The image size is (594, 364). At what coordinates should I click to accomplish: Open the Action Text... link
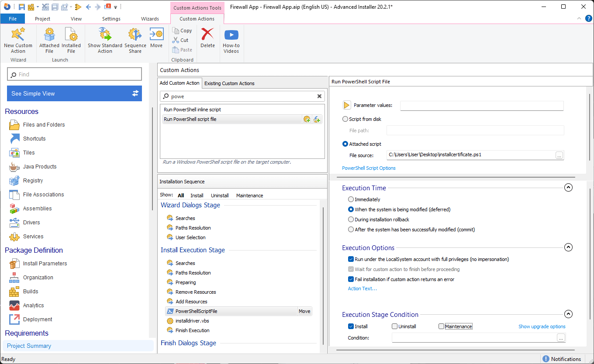pos(362,288)
